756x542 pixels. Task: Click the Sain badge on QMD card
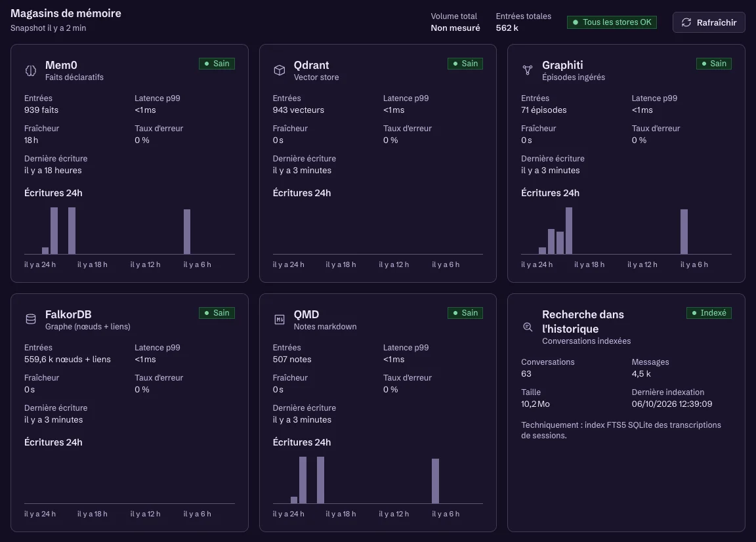coord(465,312)
